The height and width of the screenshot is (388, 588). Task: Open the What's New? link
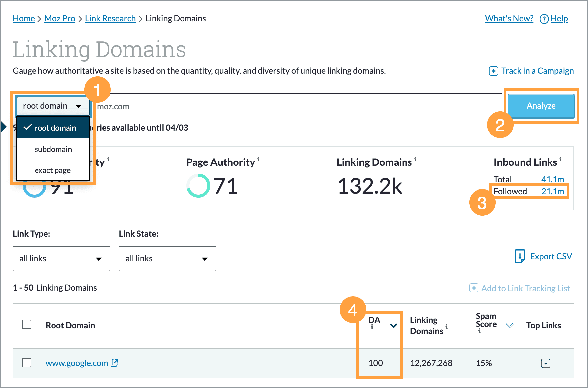[x=509, y=19]
